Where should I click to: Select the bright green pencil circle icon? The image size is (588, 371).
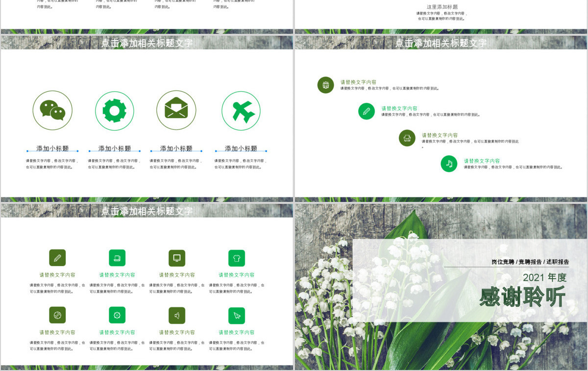[367, 111]
